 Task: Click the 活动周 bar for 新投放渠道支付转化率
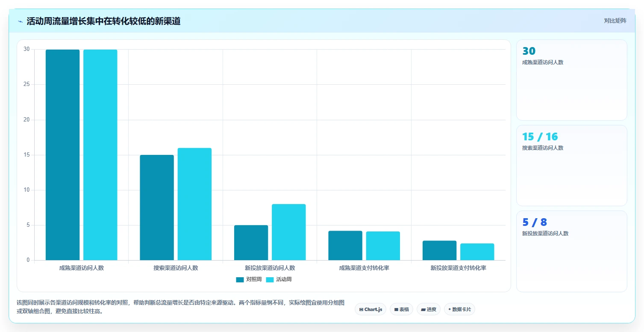(477, 252)
